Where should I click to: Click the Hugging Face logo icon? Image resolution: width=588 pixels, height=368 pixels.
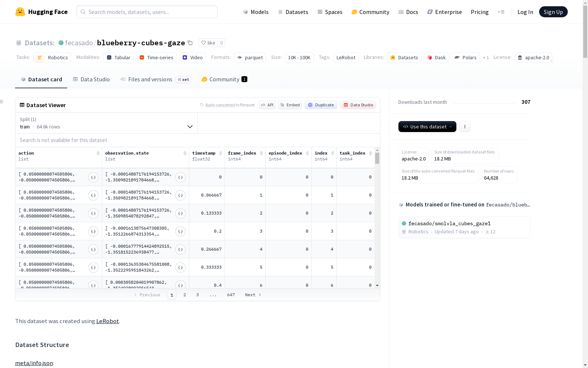point(20,12)
